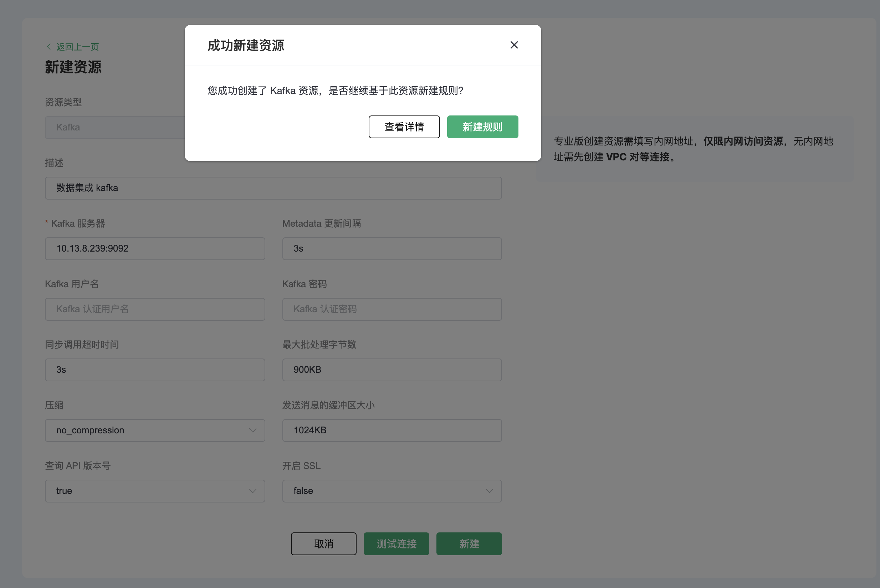
Task: Click the chevron arrow in 查询 API select
Action: (x=252, y=491)
